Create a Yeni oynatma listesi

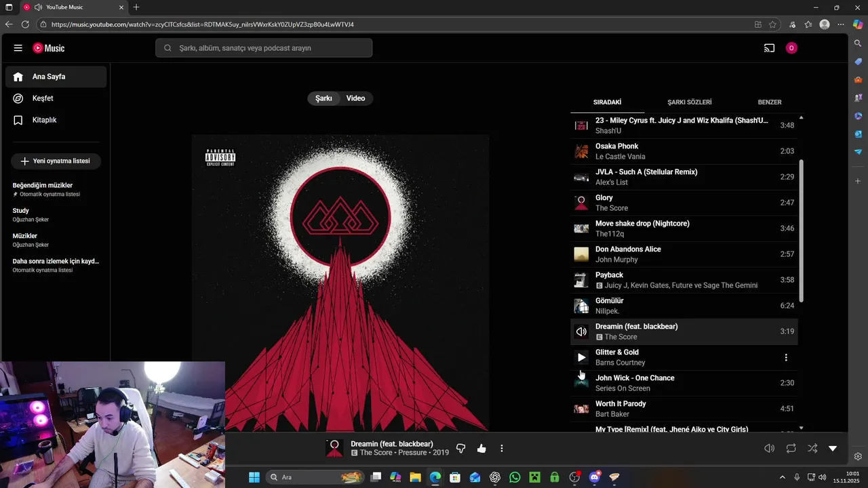click(x=56, y=161)
